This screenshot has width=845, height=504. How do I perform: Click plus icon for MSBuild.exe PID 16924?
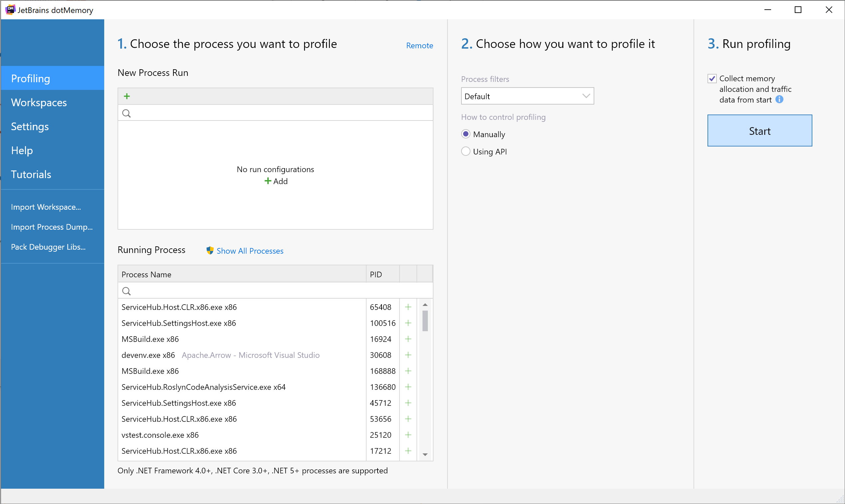pos(408,339)
